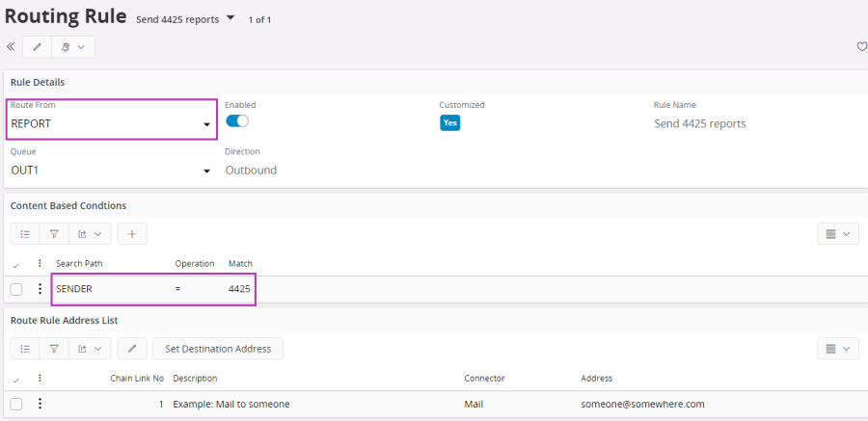
Task: Click the Set Destination Address button
Action: (x=217, y=348)
